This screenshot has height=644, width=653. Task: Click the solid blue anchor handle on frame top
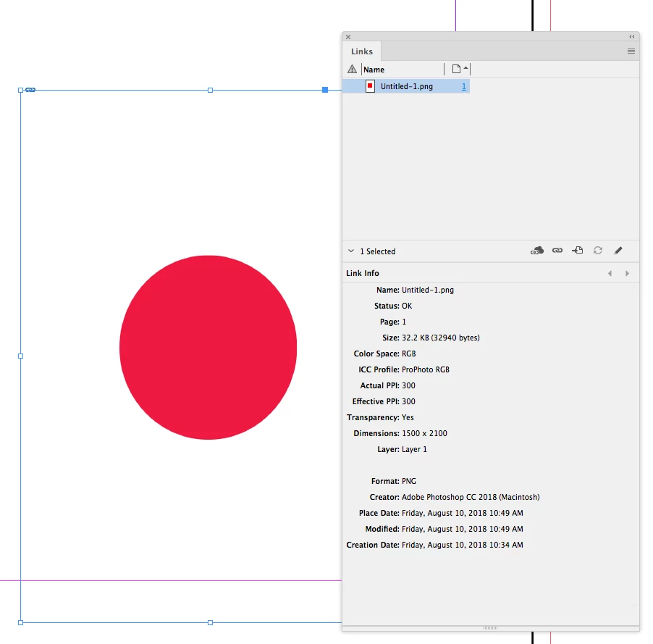point(325,90)
